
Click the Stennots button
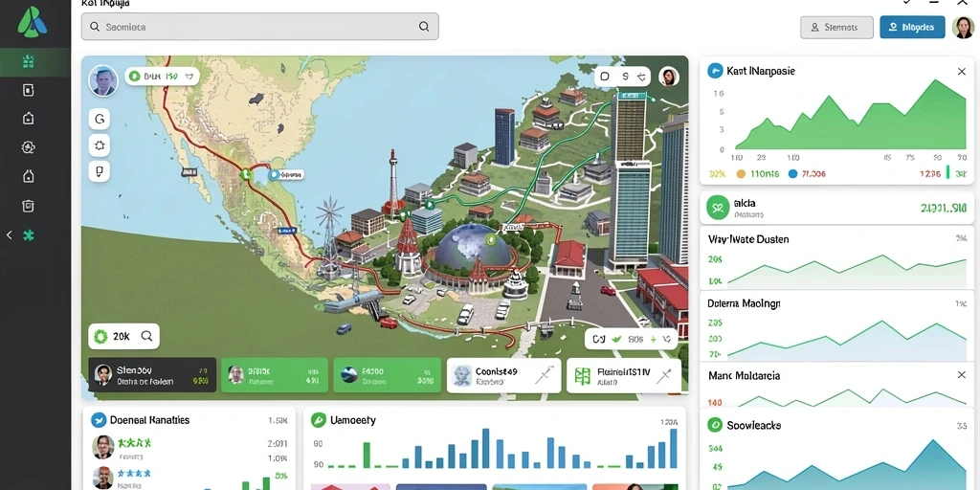click(836, 27)
